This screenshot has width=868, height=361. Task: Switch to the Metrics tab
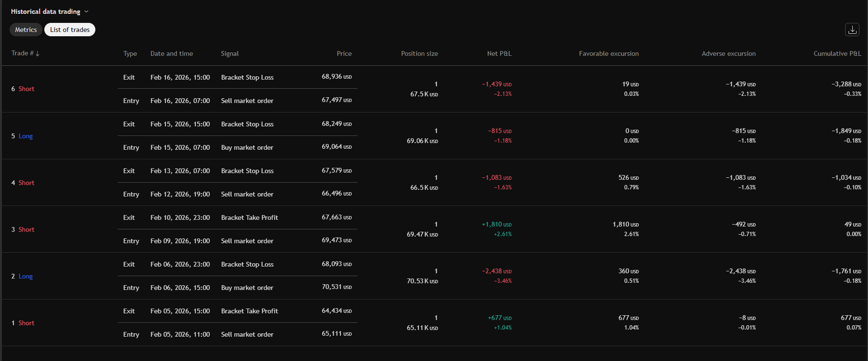[x=26, y=30]
